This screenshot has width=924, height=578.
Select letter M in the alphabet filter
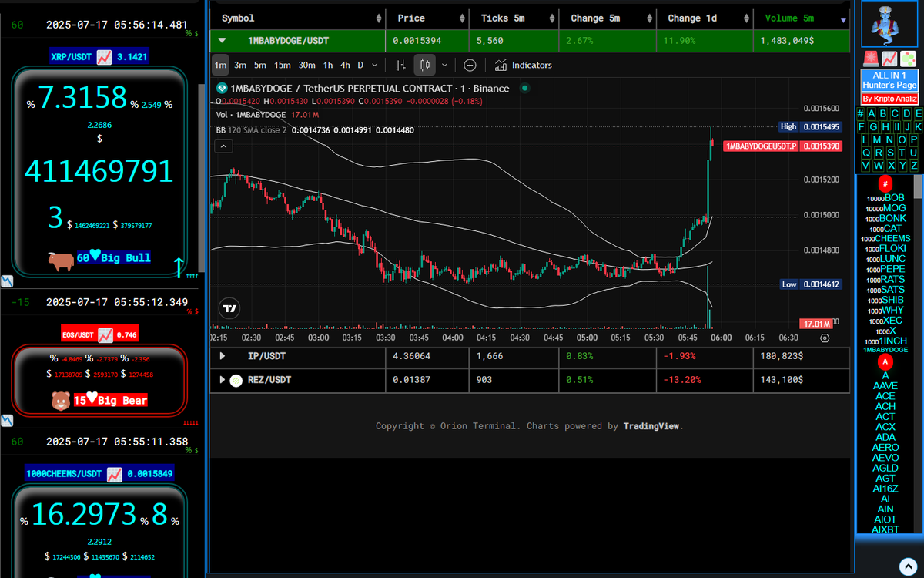pos(878,139)
